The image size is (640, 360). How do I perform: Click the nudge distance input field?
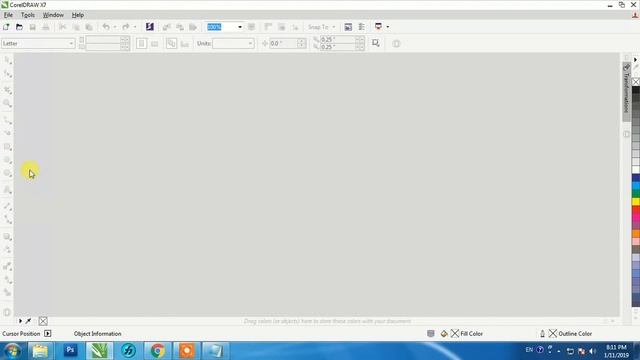click(284, 44)
